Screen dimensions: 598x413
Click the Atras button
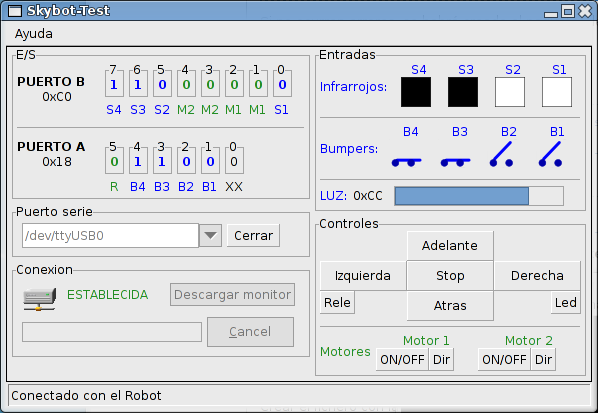click(450, 305)
